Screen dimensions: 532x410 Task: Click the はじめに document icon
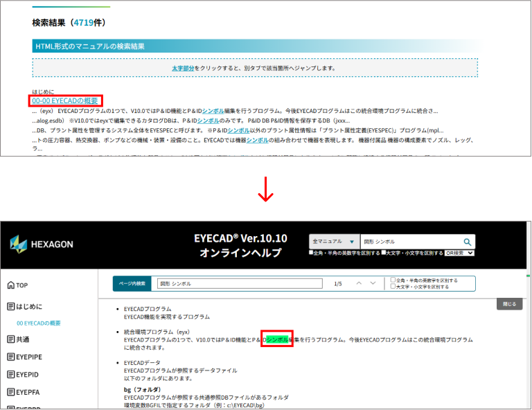click(x=10, y=306)
